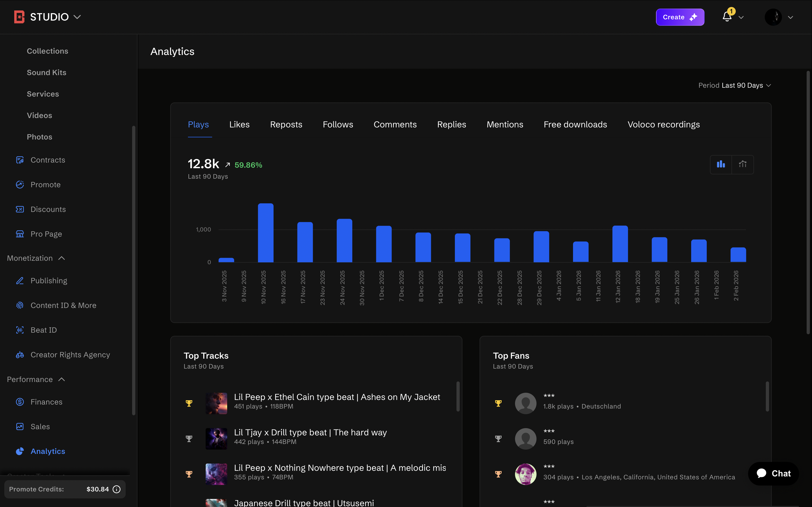Open the Chat support button

[773, 473]
